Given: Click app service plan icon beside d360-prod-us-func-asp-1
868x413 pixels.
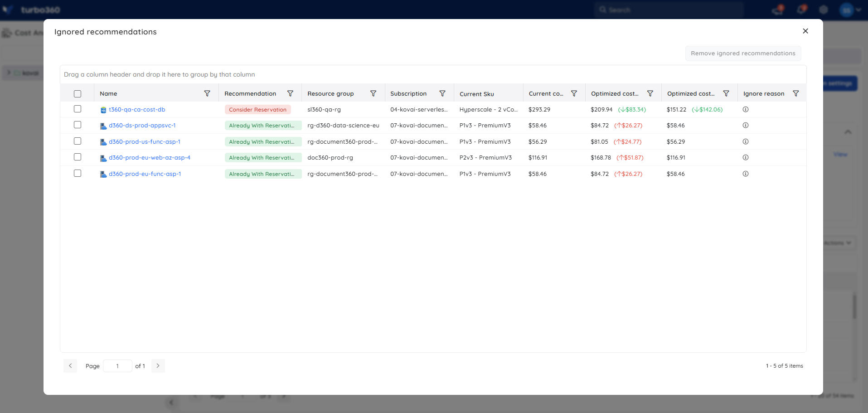Looking at the screenshot, I should pos(103,142).
